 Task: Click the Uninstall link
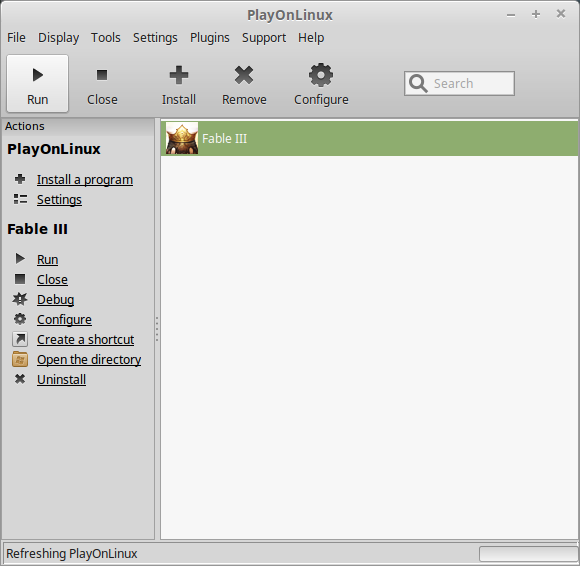[x=61, y=380]
